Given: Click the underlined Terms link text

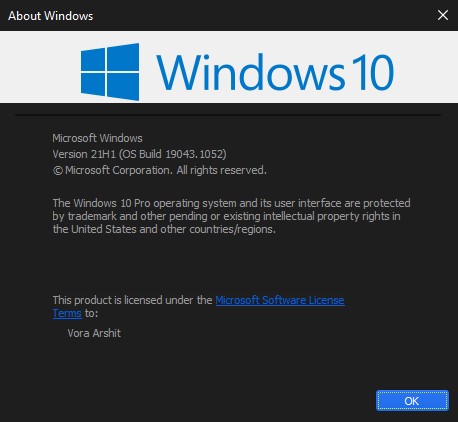Looking at the screenshot, I should [x=67, y=313].
